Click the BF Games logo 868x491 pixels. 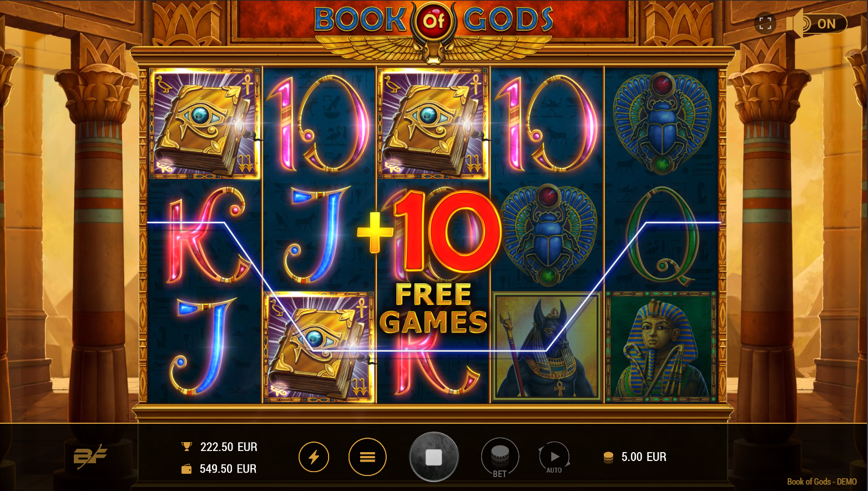point(90,457)
